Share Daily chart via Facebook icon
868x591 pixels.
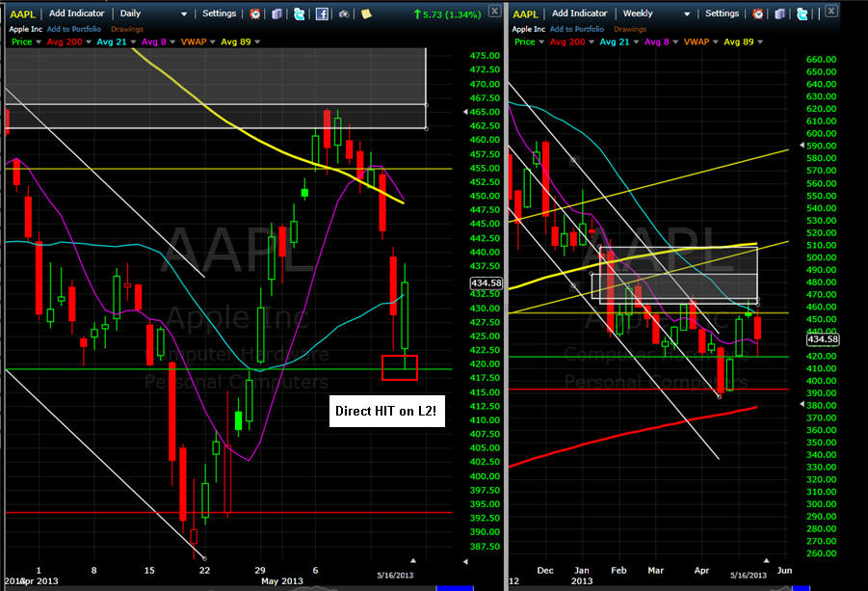coord(322,13)
